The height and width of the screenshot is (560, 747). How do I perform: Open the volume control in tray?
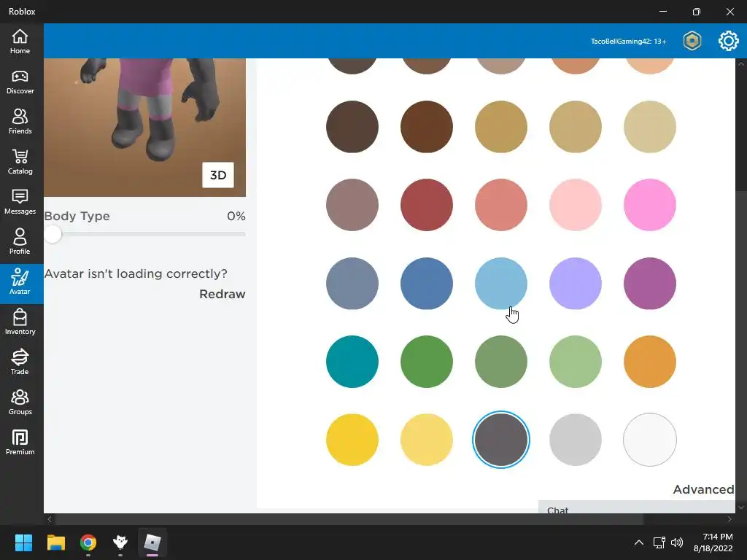click(x=677, y=542)
